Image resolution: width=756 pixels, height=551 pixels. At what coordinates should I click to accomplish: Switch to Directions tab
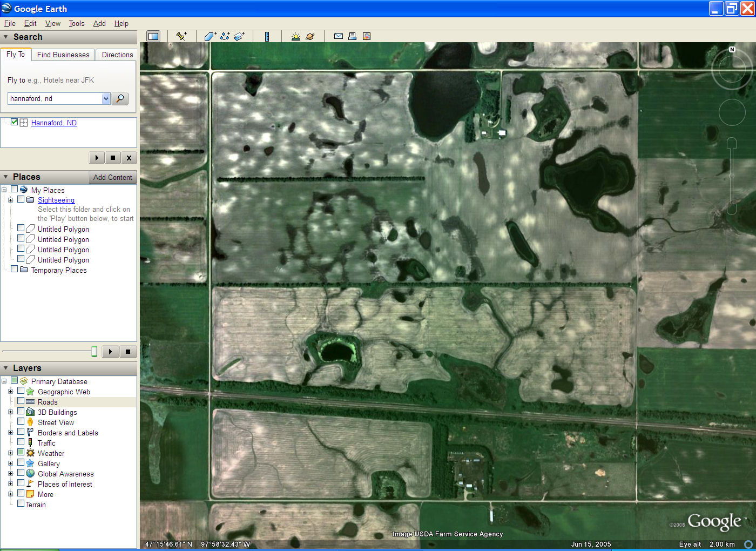tap(117, 55)
